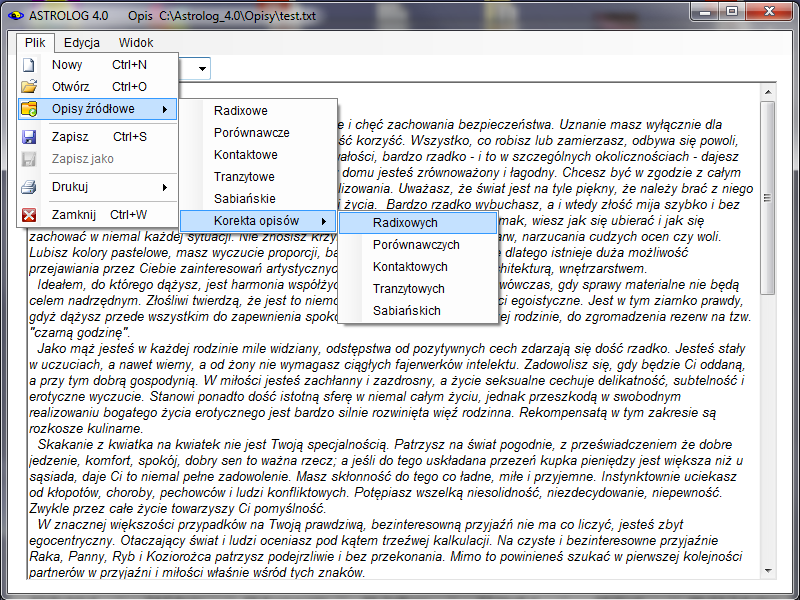
Task: Click the greyed floppy icon beside Zapisz jako
Action: click(29, 159)
